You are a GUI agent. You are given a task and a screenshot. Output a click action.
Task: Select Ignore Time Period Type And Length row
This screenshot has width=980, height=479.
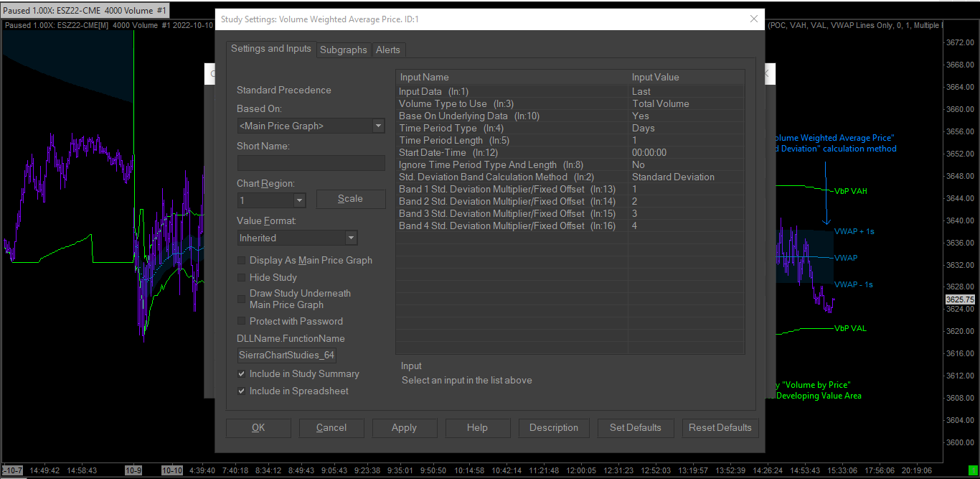[570, 164]
